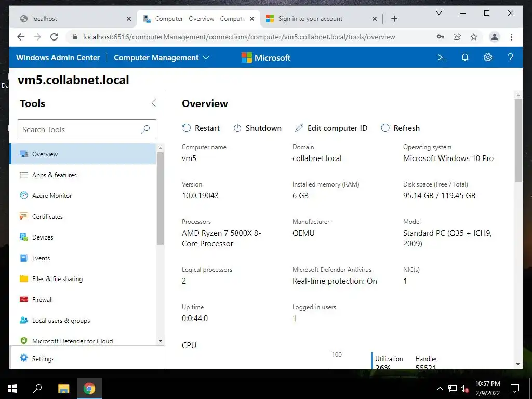532x399 pixels.
Task: Click the Apps & features list icon
Action: [24, 175]
